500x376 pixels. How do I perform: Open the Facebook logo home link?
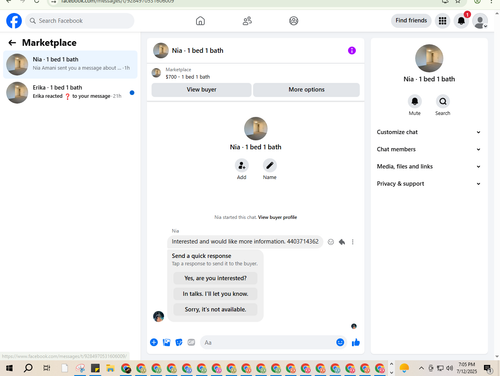[x=14, y=21]
